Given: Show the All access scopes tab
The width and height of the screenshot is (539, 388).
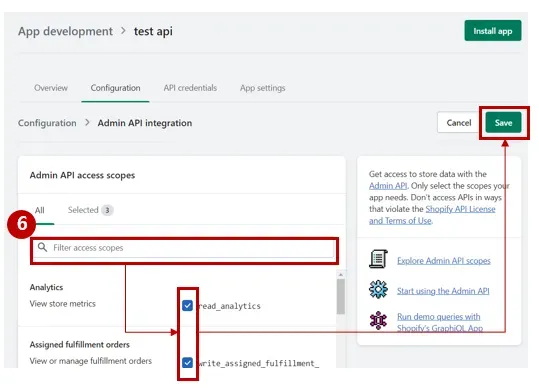Looking at the screenshot, I should click(40, 210).
